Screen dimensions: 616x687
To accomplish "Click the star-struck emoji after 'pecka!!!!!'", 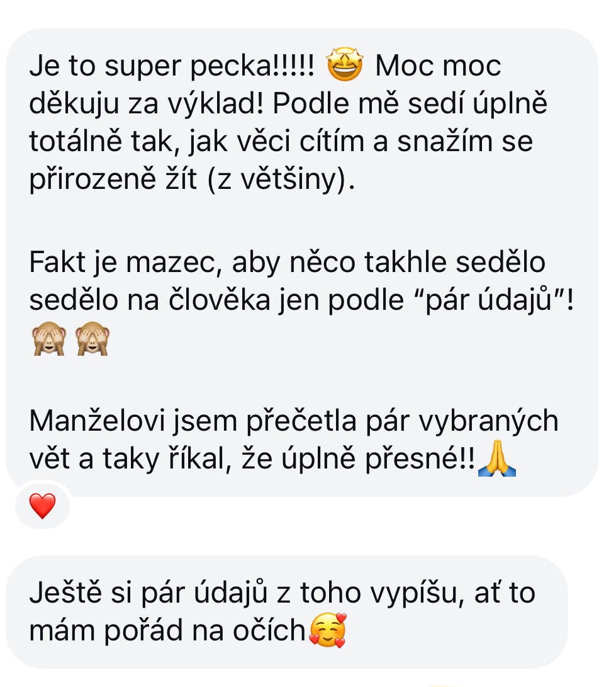I will pyautogui.click(x=345, y=65).
